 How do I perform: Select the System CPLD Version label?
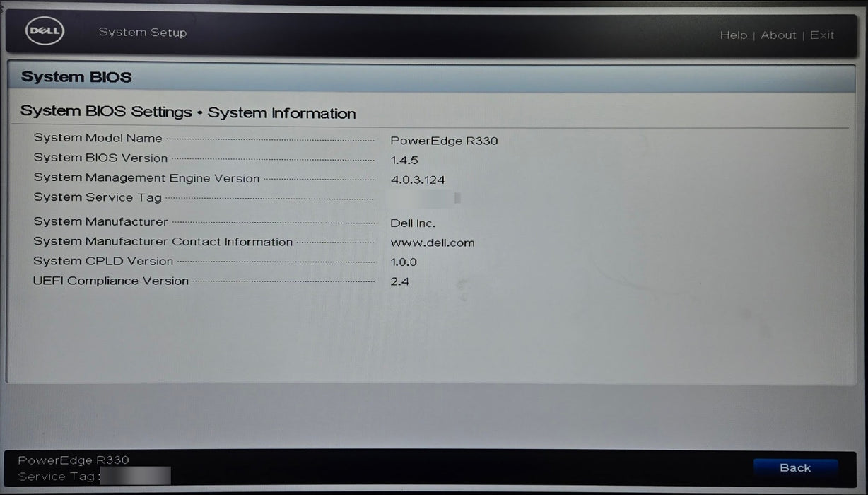[x=103, y=261]
